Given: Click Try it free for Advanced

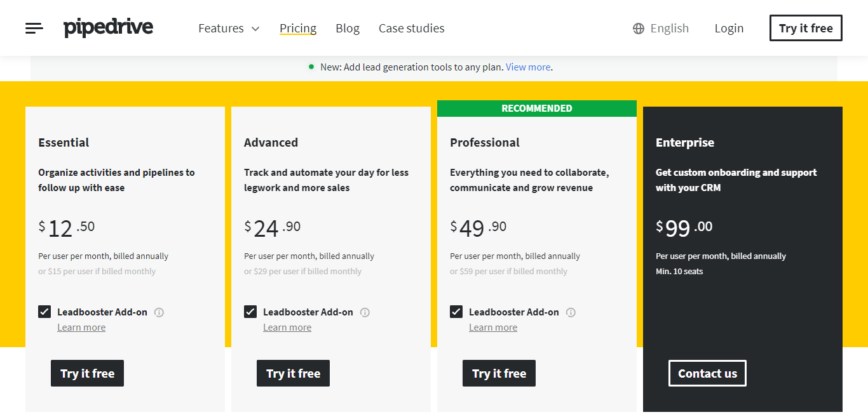Looking at the screenshot, I should coord(293,373).
